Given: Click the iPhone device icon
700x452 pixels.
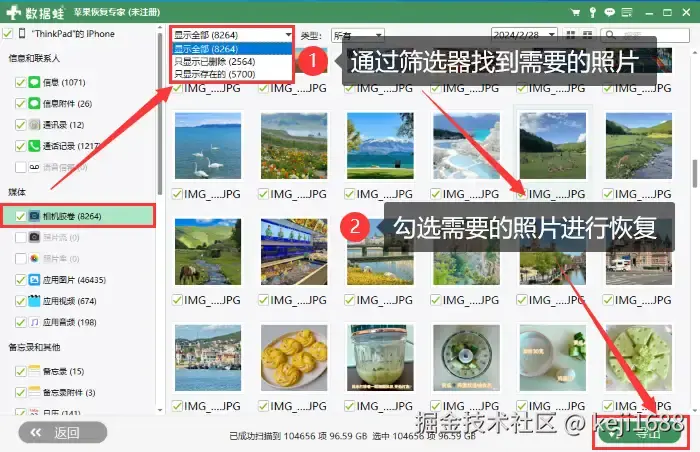Looking at the screenshot, I should click(x=22, y=33).
